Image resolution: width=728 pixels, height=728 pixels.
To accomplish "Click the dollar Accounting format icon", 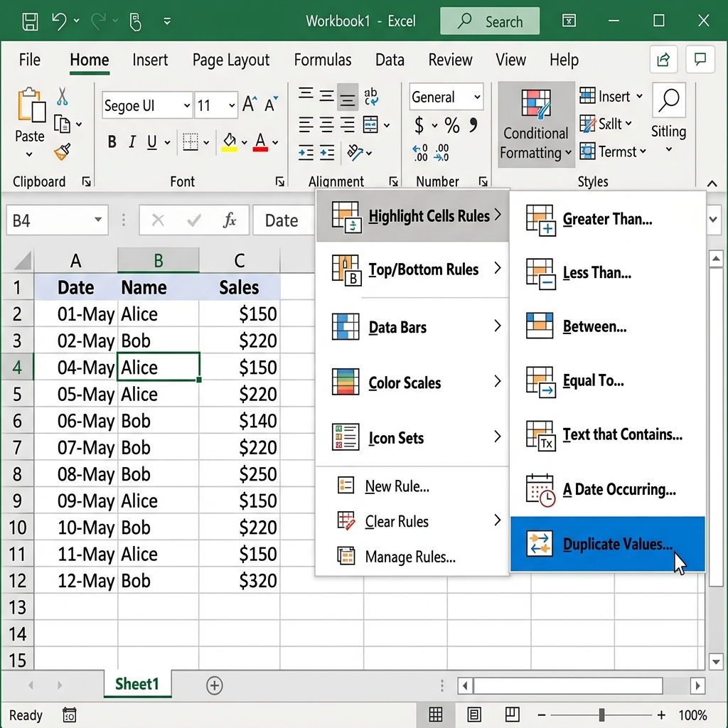I will pos(419,125).
